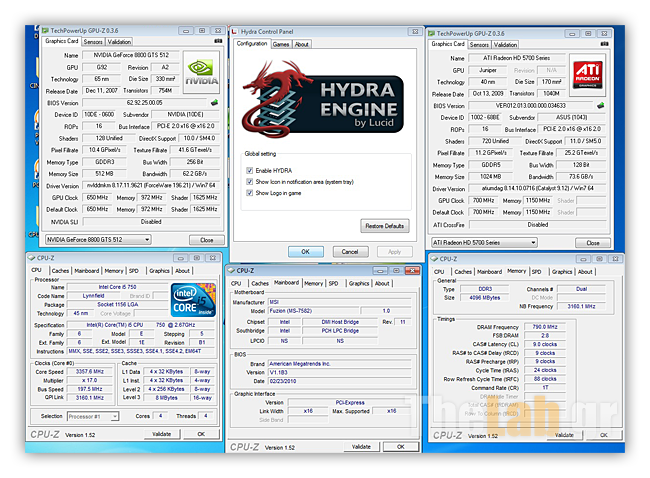Switch to Validation tab in NVIDIA GPU-Z
Screen dimensions: 650x478
[x=119, y=42]
